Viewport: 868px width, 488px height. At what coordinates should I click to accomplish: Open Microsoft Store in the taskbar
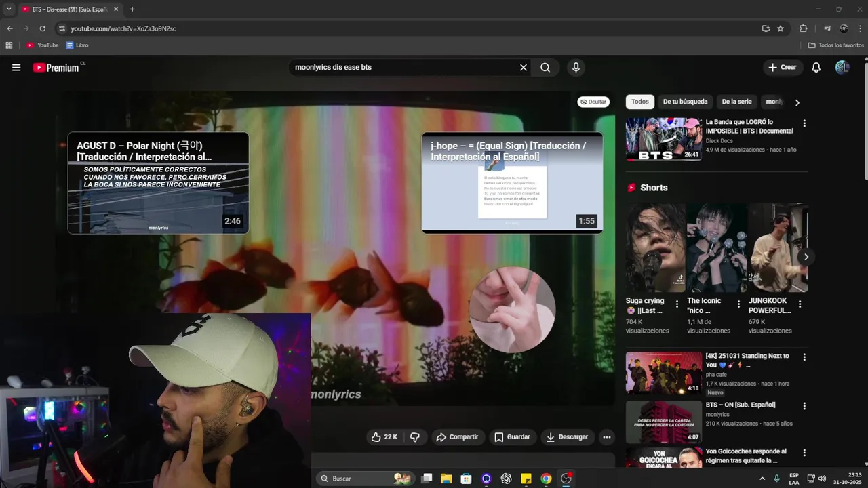pos(466,479)
